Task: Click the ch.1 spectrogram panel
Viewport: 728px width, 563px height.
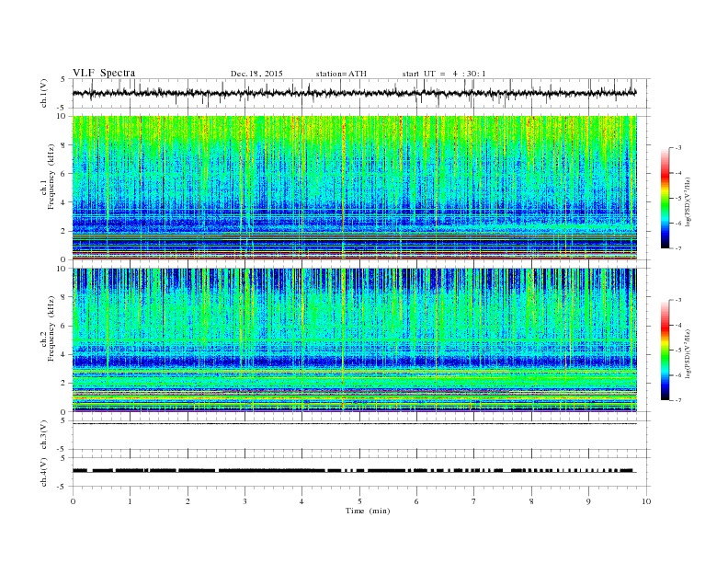Action: (354, 188)
